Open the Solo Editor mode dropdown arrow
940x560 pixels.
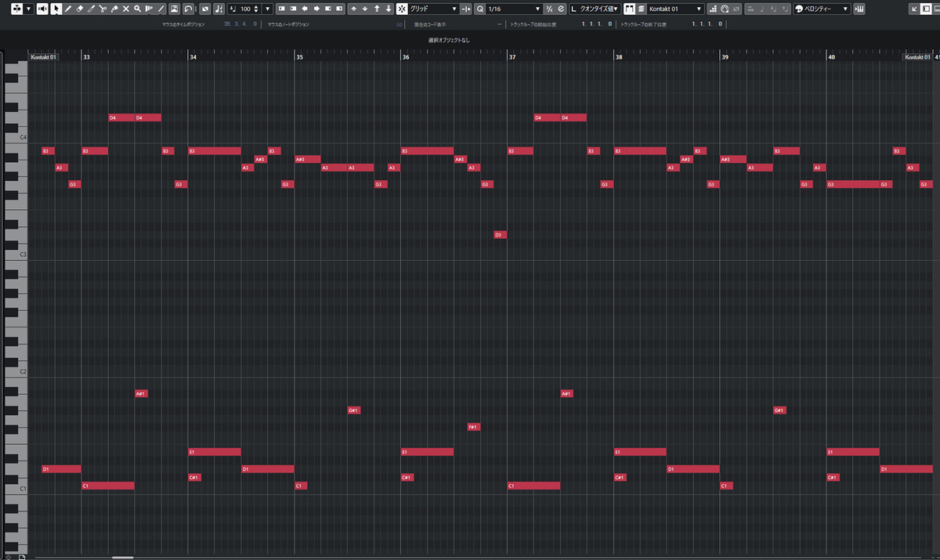coord(29,9)
